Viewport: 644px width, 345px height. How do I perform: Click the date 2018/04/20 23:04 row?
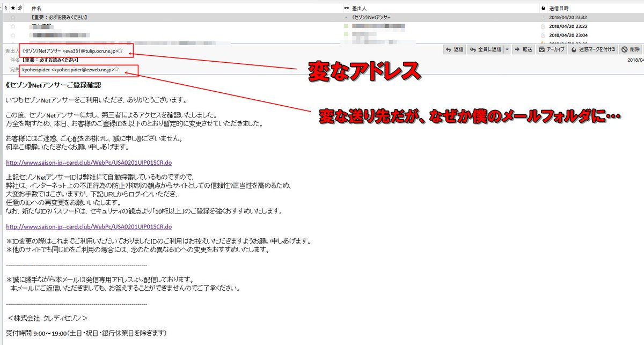tap(568, 35)
